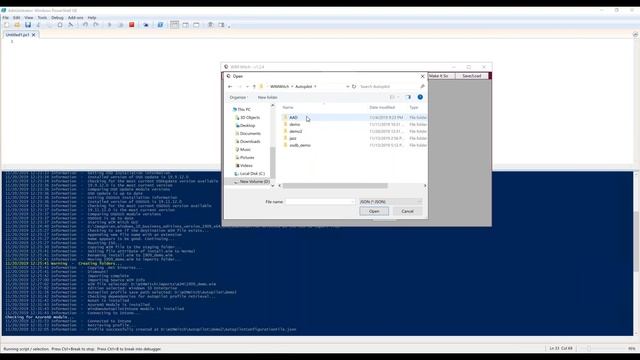The image size is (640, 360).
Task: Open the Tools menu
Action: [x=42, y=18]
